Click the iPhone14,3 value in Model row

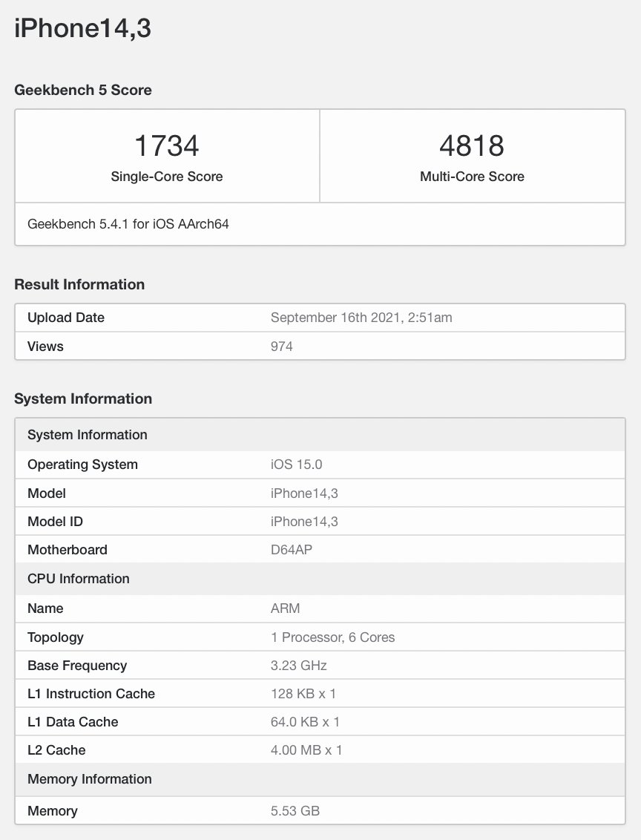click(304, 493)
